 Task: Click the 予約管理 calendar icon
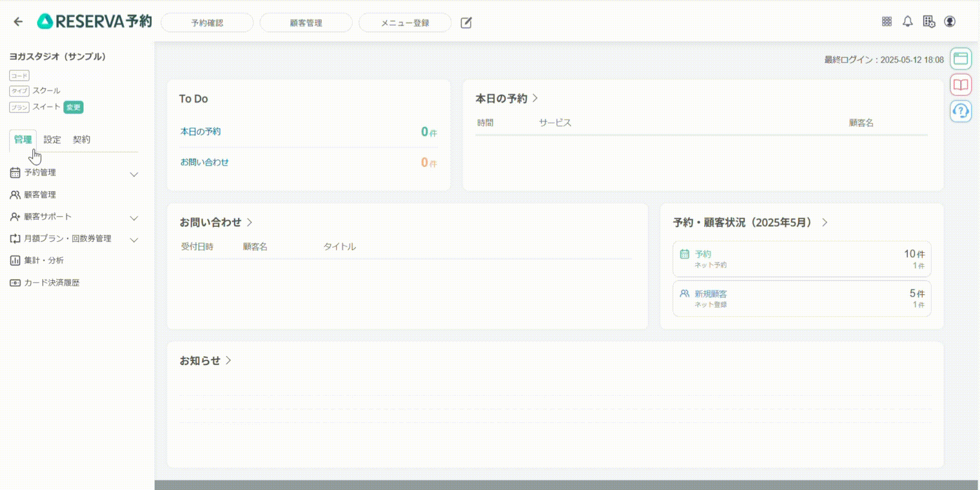[15, 172]
